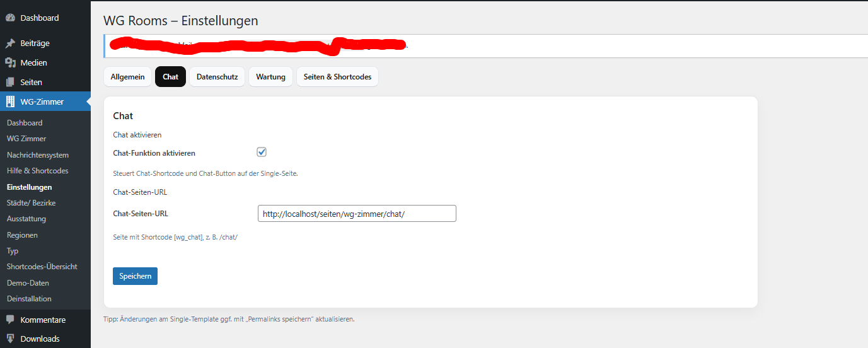The image size is (868, 348).
Task: Open the Datenschutz settings tab
Action: pyautogui.click(x=217, y=77)
